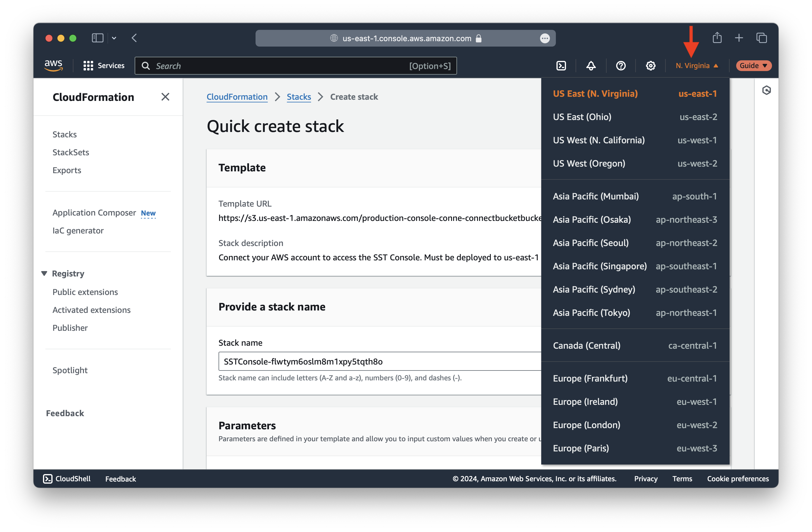Click the Support question mark icon

pos(622,65)
